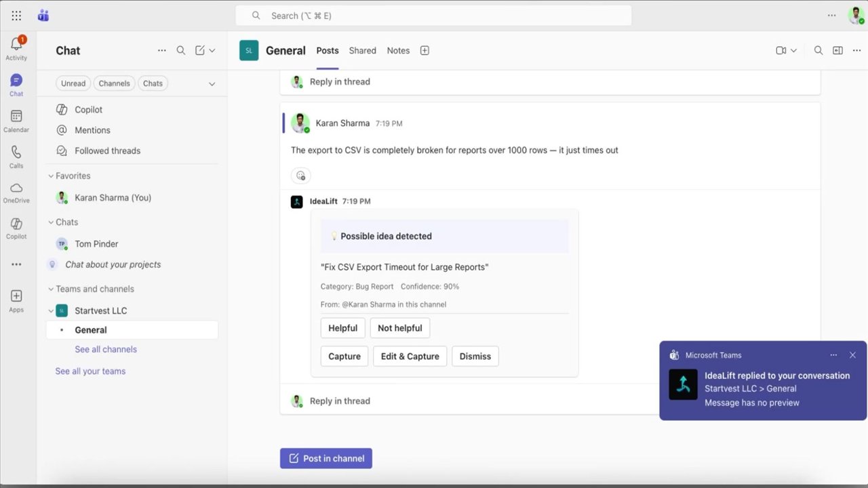Click the Edit & Capture button
The width and height of the screenshot is (868, 488).
(410, 357)
